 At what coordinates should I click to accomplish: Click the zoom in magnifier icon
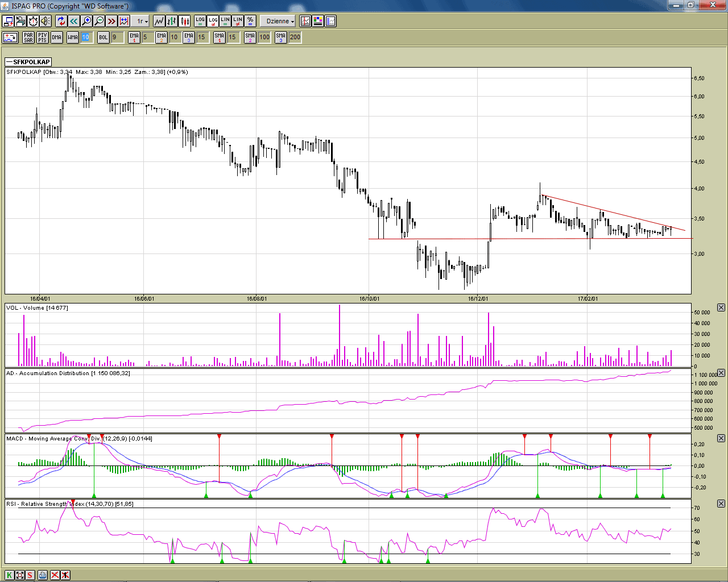[86, 21]
